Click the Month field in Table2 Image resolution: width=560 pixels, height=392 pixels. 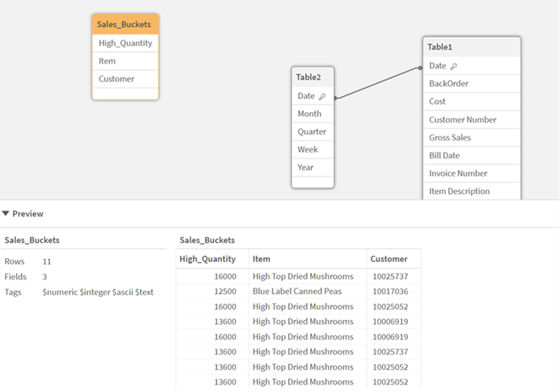click(x=309, y=114)
